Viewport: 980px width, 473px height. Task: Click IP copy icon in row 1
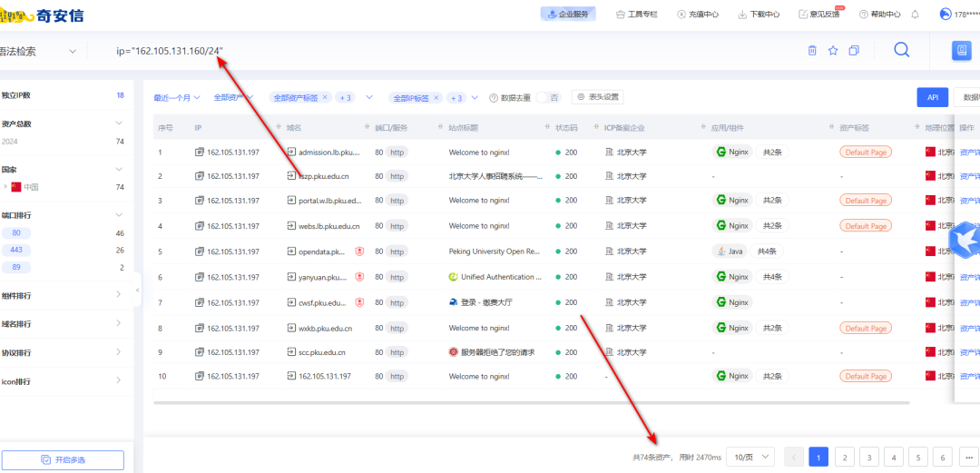click(200, 152)
